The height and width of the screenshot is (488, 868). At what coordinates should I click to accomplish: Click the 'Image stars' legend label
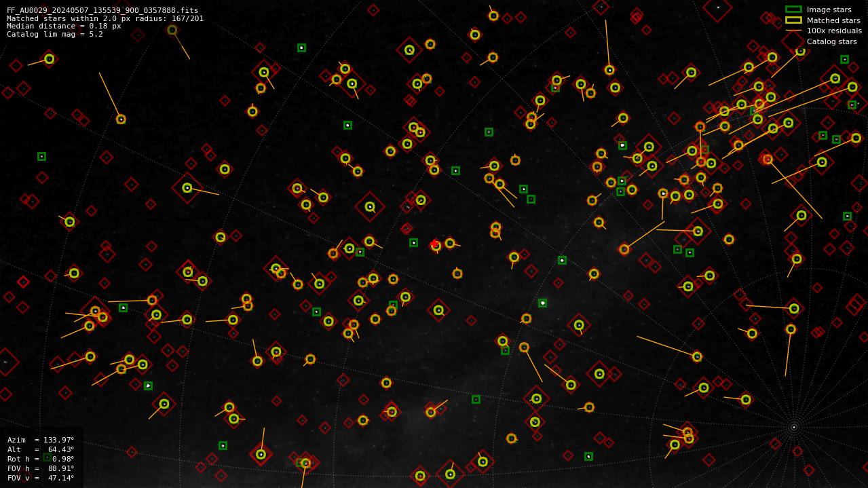point(829,10)
